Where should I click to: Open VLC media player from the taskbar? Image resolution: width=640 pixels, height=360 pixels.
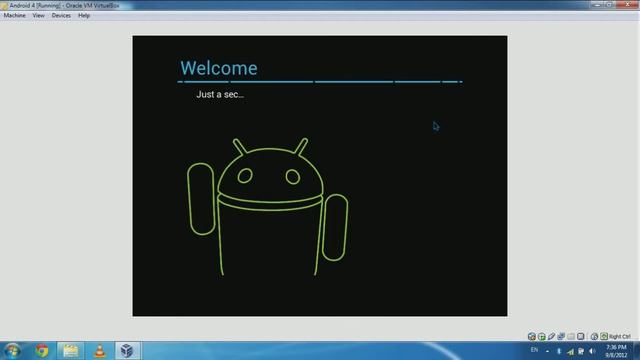(x=100, y=351)
